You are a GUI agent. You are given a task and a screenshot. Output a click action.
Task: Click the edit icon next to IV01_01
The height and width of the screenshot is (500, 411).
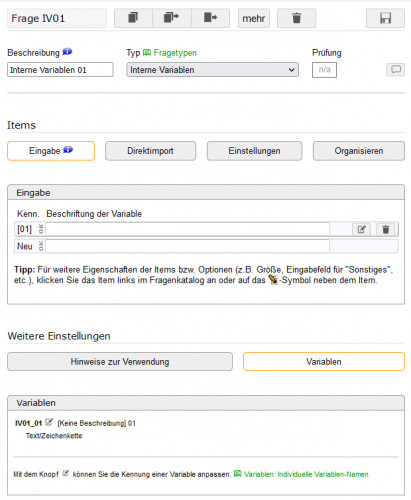click(49, 422)
